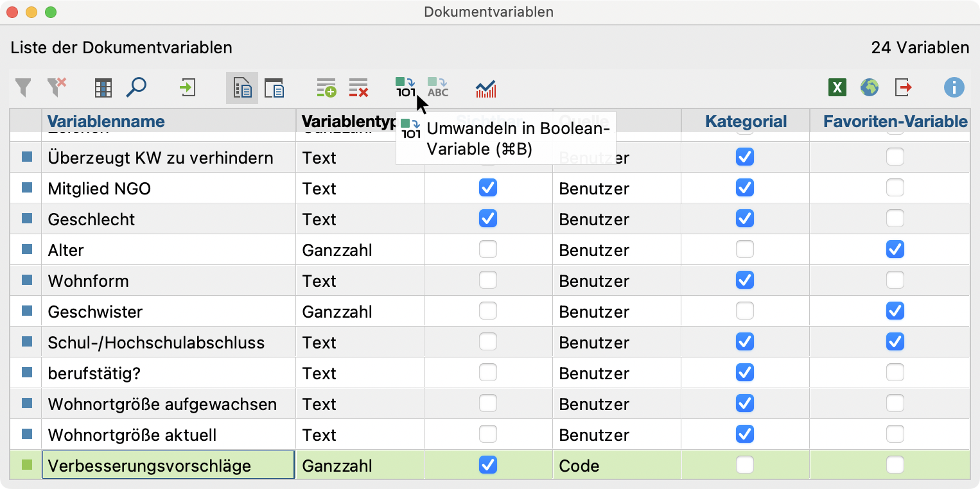980x489 pixels.
Task: Check the Kategorial box for Alter
Action: [x=745, y=249]
